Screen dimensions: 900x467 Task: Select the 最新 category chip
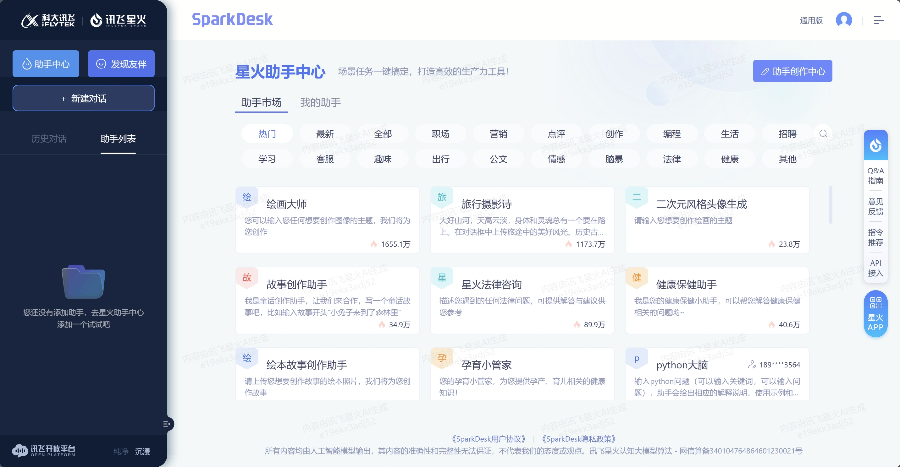[325, 134]
